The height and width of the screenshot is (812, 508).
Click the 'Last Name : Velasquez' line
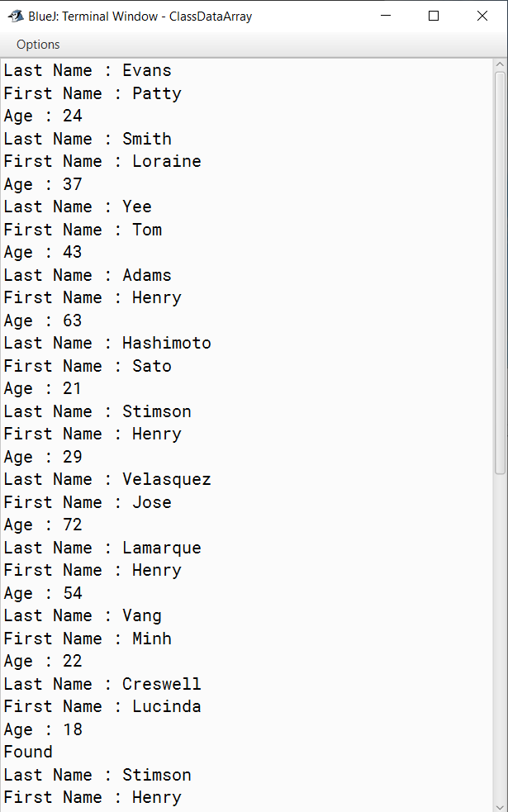(x=107, y=480)
